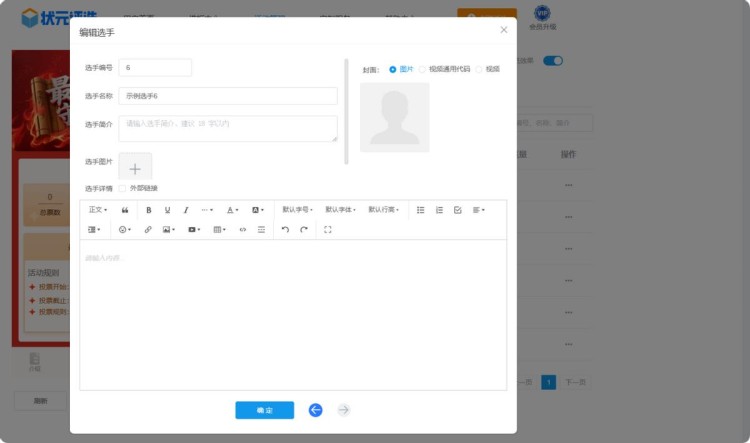Viewport: 750px width, 443px height.
Task: Click the 选手名称 input field
Action: click(227, 96)
